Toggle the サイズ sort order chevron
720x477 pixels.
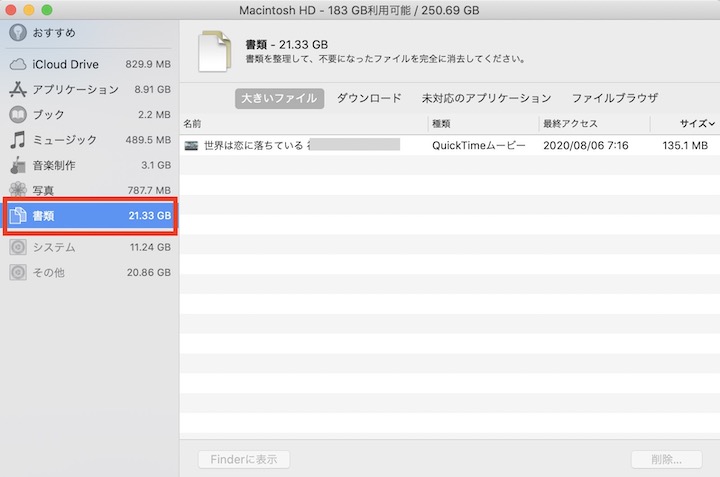[711, 123]
